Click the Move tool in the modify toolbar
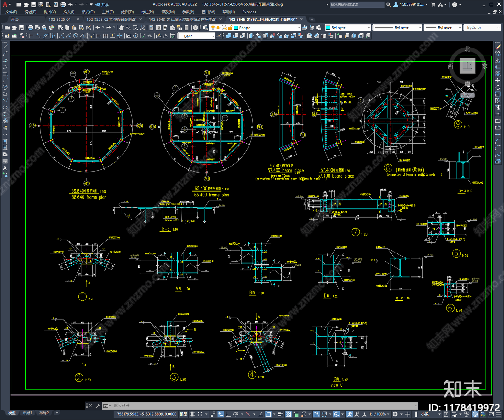Image resolution: width=504 pixels, height=420 pixels. [x=498, y=81]
